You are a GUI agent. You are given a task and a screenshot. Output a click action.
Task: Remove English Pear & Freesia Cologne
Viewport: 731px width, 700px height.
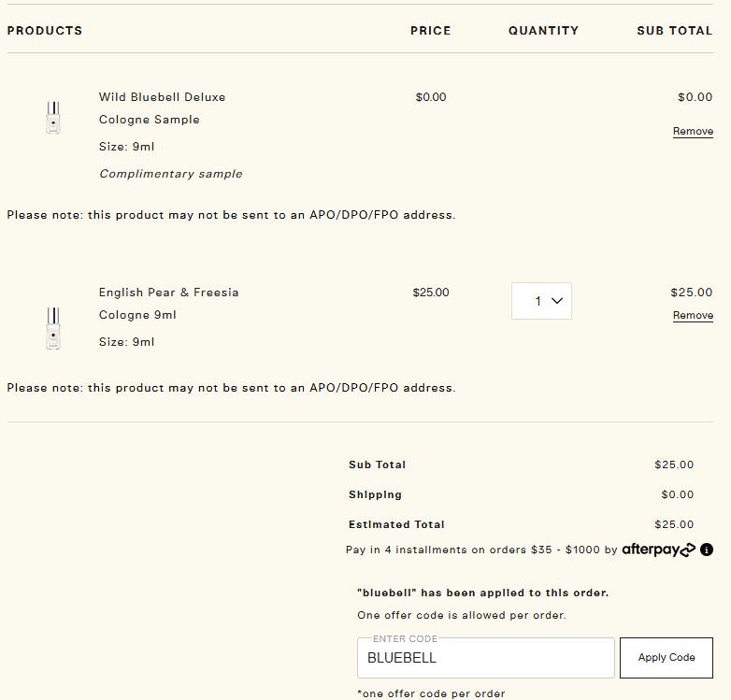coord(693,316)
